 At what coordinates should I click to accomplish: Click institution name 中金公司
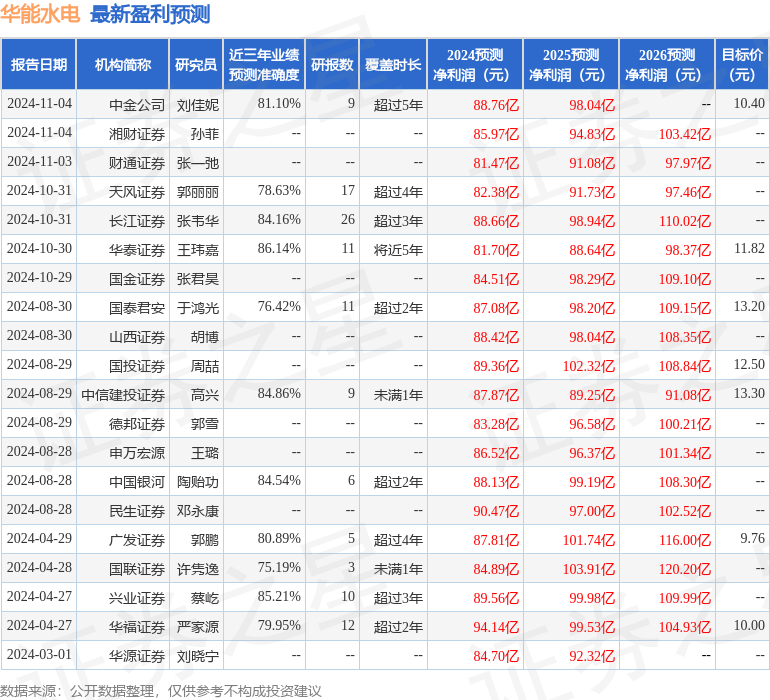click(137, 105)
